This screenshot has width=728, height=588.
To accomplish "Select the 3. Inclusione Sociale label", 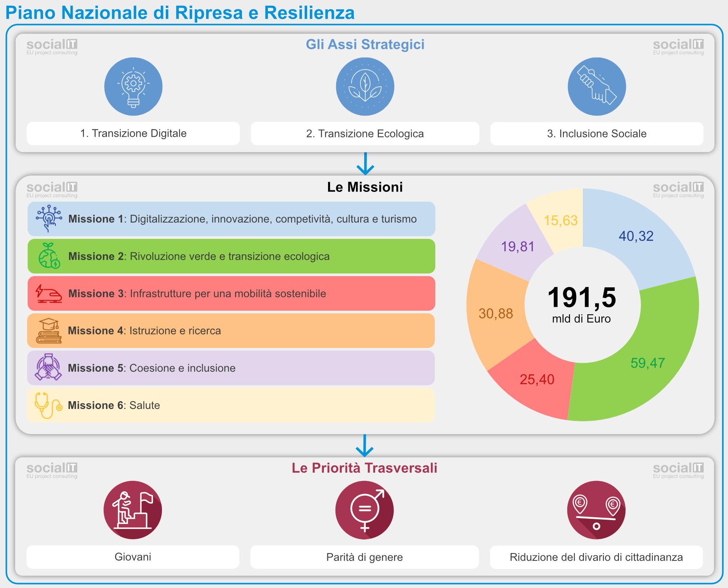I will (x=597, y=134).
